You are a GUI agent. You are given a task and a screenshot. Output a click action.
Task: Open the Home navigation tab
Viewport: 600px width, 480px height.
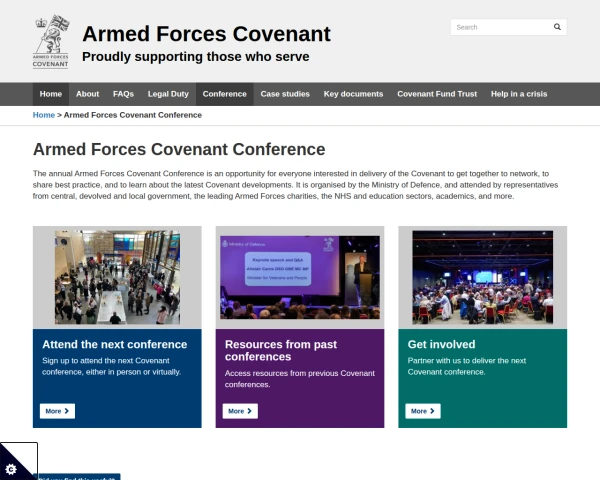pos(50,94)
